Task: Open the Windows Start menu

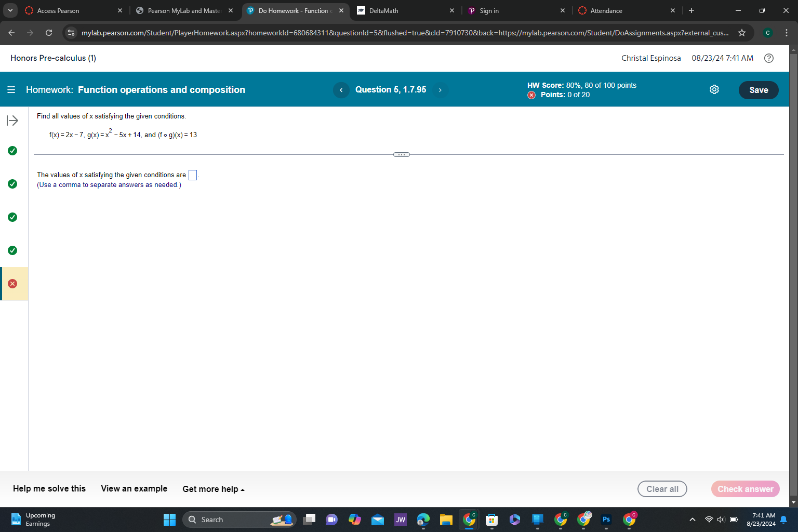Action: [x=169, y=520]
